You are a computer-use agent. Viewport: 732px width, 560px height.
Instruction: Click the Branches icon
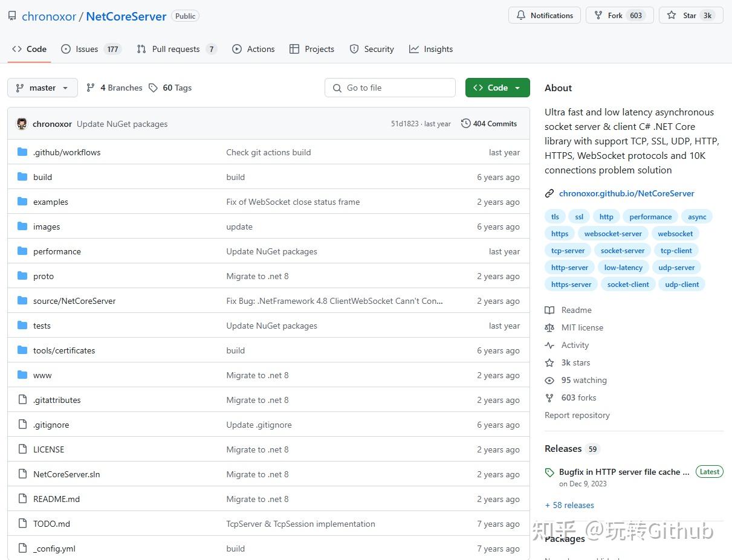(x=91, y=88)
